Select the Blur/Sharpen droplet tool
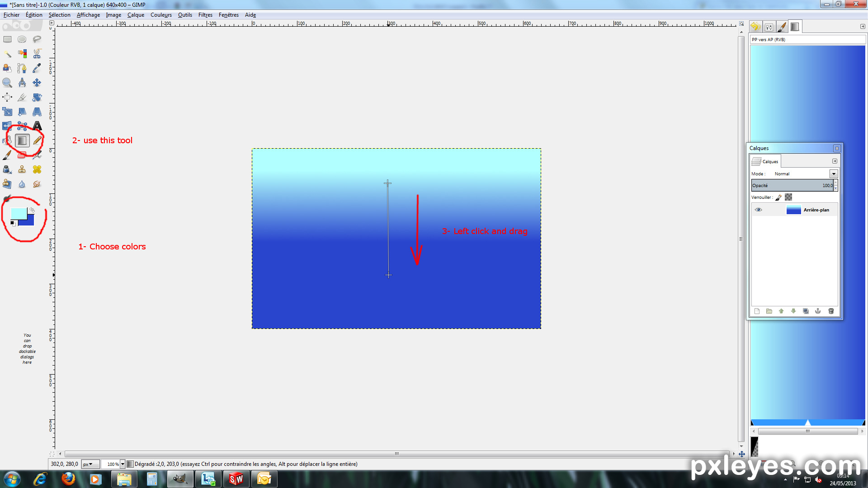This screenshot has height=488, width=868. coord(22,184)
